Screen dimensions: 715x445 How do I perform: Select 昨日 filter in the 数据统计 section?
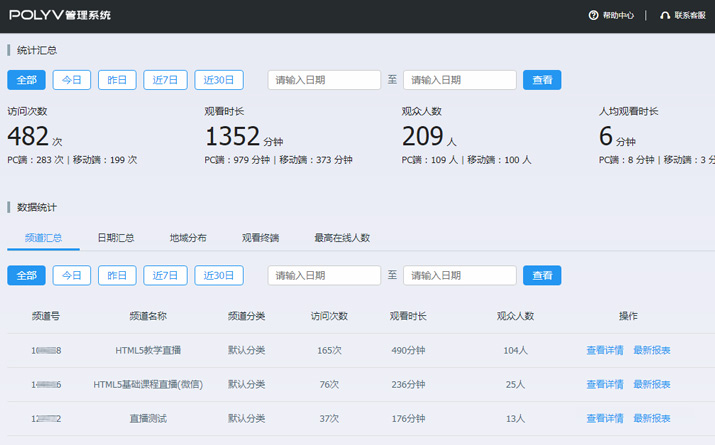click(117, 275)
